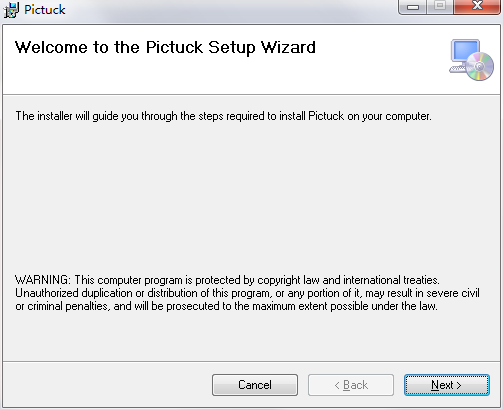Click the "copyright law and international treaties" text
This screenshot has height=410, width=503.
coord(348,280)
